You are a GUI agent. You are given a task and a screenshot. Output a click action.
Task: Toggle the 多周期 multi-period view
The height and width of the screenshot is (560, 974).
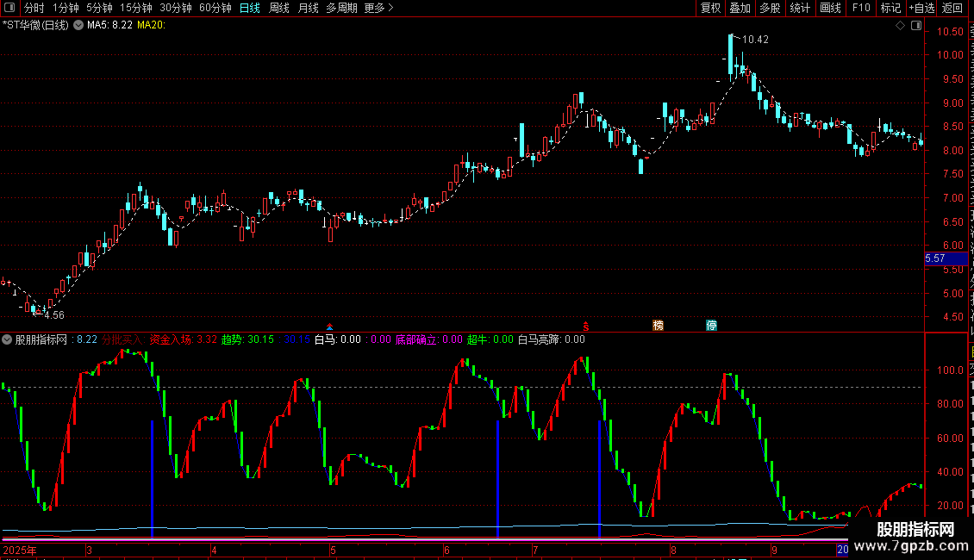[341, 8]
